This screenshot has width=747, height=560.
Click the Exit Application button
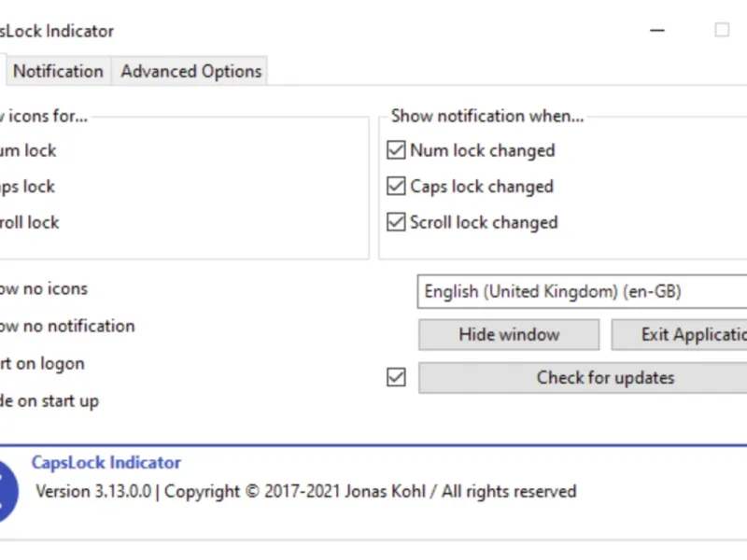point(680,335)
